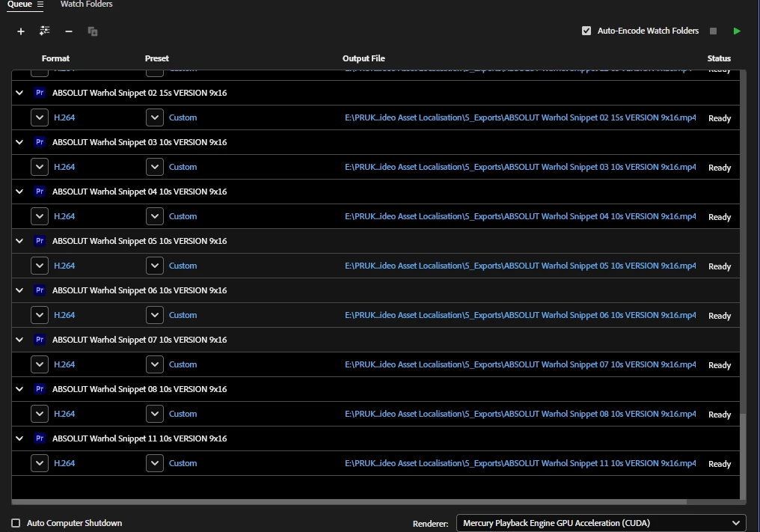The image size is (760, 532).
Task: Enable Auto Computer Shutdown checkbox
Action: click(16, 523)
